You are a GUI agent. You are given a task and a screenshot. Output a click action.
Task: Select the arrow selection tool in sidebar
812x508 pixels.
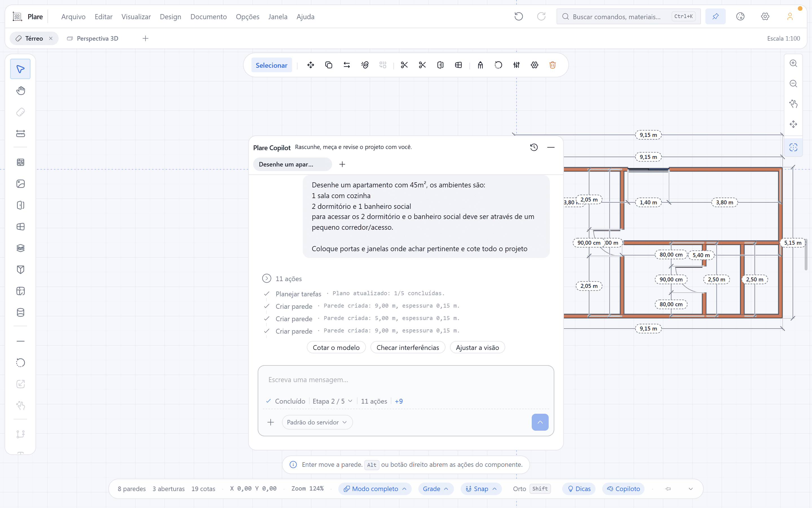point(21,69)
